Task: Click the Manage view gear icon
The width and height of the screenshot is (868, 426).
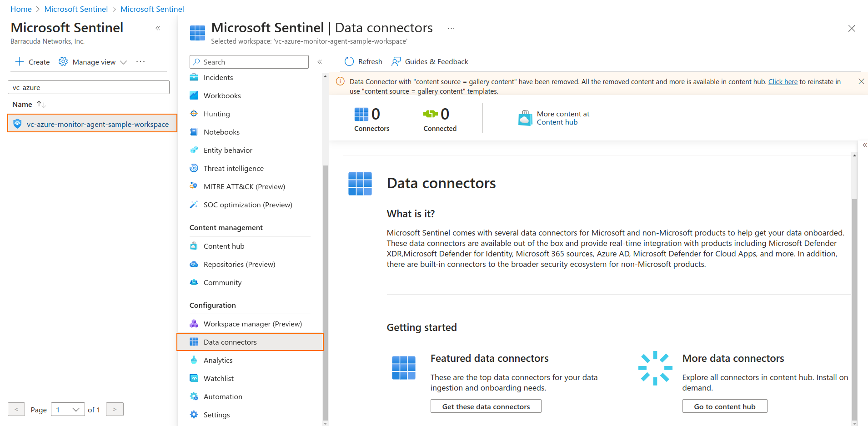Action: point(63,61)
